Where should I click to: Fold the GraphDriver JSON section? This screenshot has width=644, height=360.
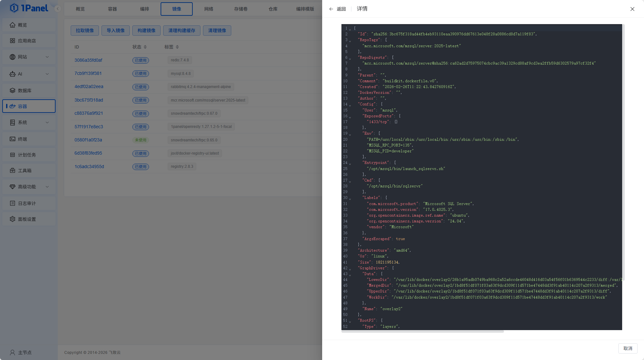pyautogui.click(x=350, y=269)
